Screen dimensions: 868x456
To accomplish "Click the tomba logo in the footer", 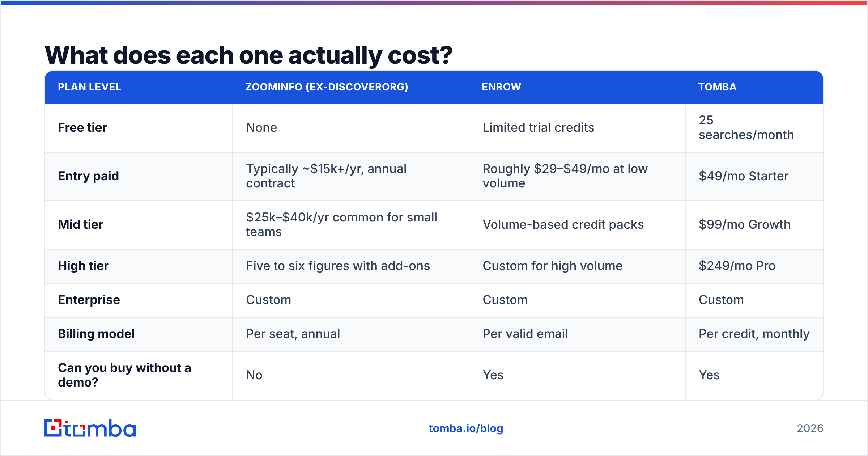I will (x=90, y=428).
